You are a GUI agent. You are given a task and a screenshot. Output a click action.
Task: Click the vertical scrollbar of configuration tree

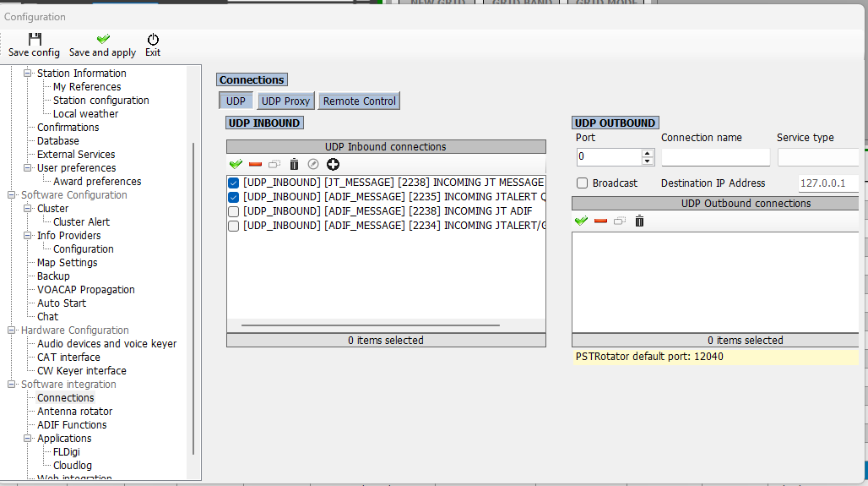pos(193,298)
